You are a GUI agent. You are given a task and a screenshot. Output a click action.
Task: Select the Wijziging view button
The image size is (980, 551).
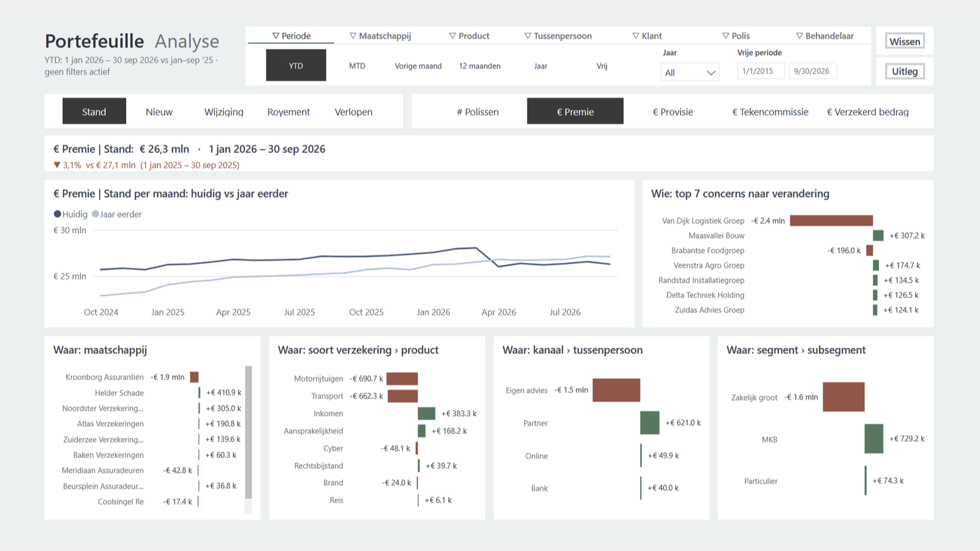(224, 111)
